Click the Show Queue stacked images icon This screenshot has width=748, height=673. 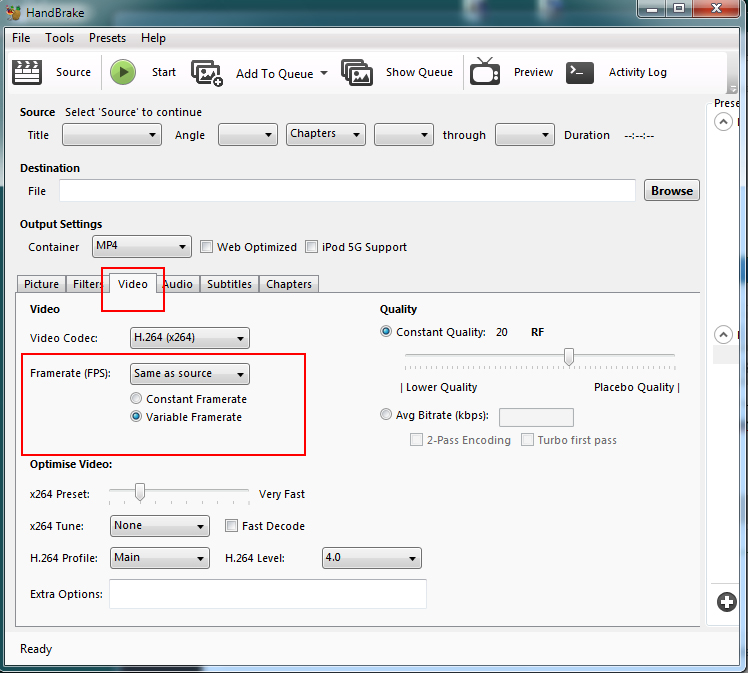pyautogui.click(x=357, y=72)
